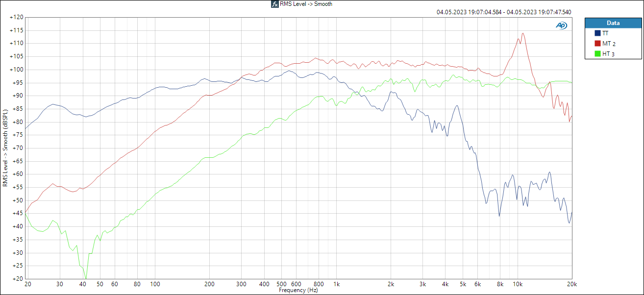Select the MT 2 trace label in legend

tap(609, 44)
